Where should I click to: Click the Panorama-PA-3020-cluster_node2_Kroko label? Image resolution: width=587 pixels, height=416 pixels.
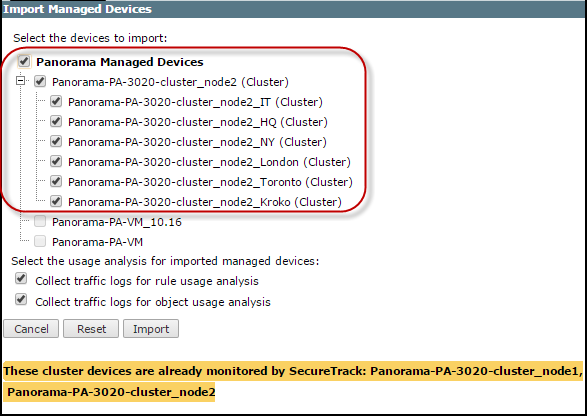205,202
